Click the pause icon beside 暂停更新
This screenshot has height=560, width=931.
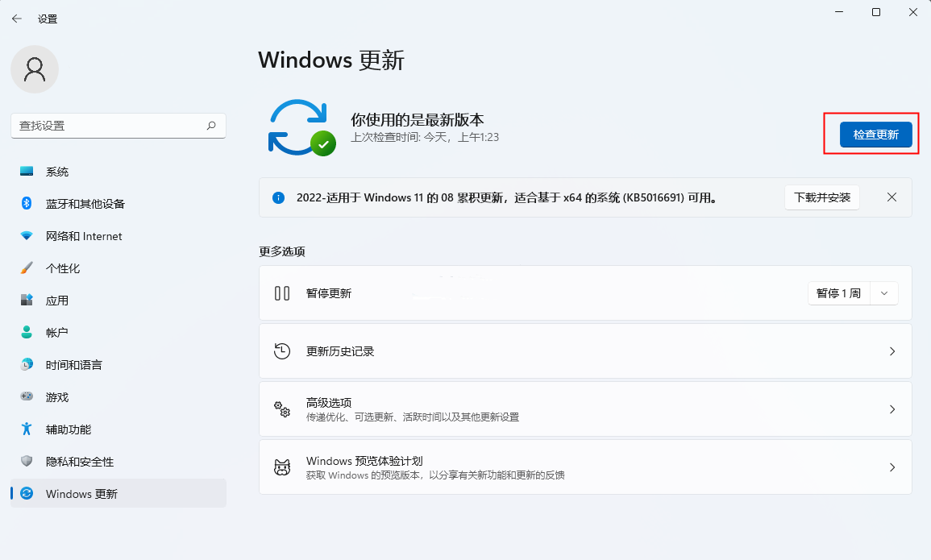pos(282,293)
